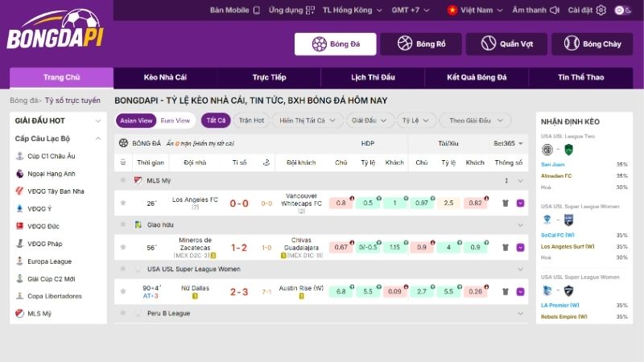
Task: Favorite USA USL Super League Women star
Action: tap(123, 269)
